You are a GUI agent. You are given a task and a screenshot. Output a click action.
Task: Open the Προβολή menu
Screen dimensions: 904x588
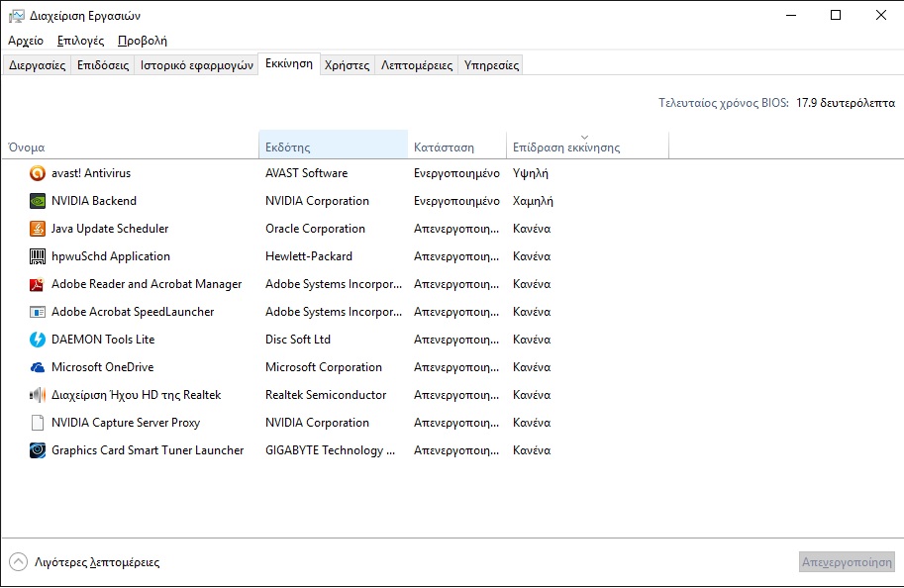(x=143, y=41)
